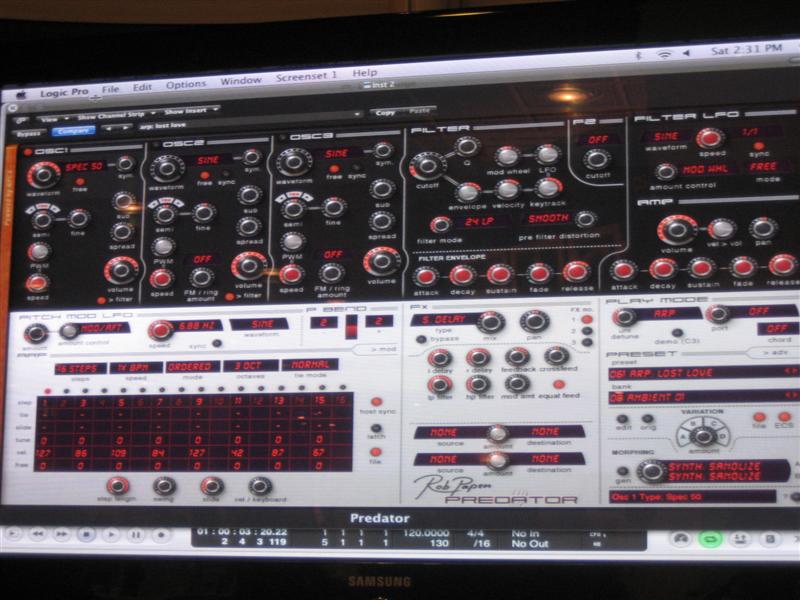The image size is (800, 600).
Task: Click the AMP release knob
Action: click(782, 265)
